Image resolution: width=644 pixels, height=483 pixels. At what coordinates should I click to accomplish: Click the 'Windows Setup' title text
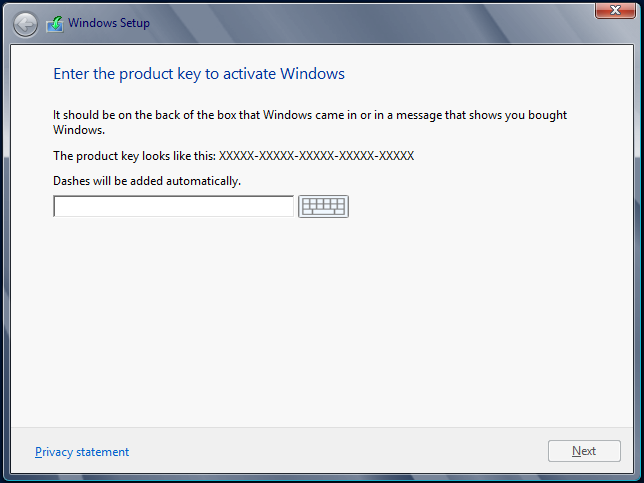tap(109, 23)
